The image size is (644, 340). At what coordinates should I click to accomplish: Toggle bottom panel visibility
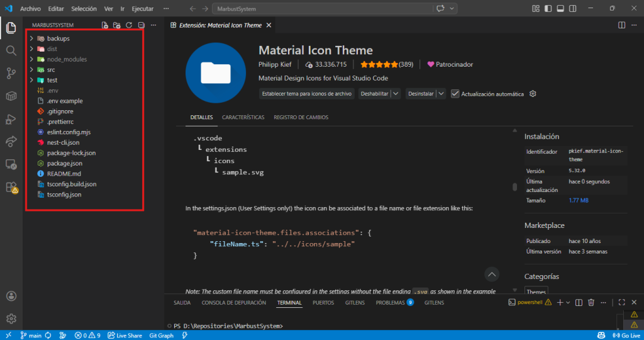pyautogui.click(x=560, y=8)
